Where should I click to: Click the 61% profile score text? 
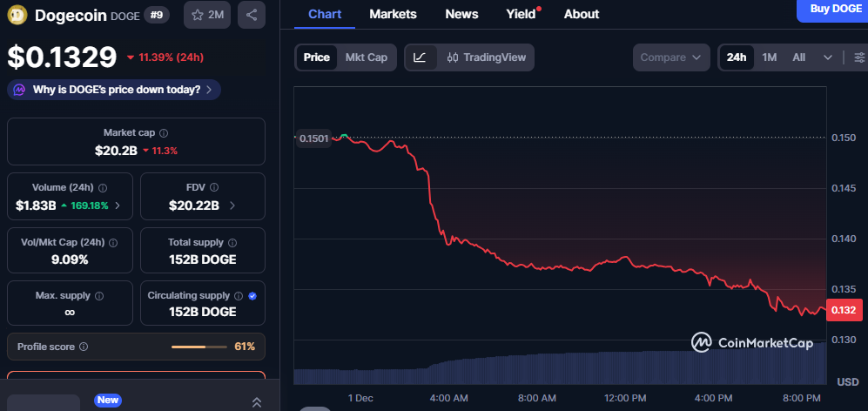point(245,347)
